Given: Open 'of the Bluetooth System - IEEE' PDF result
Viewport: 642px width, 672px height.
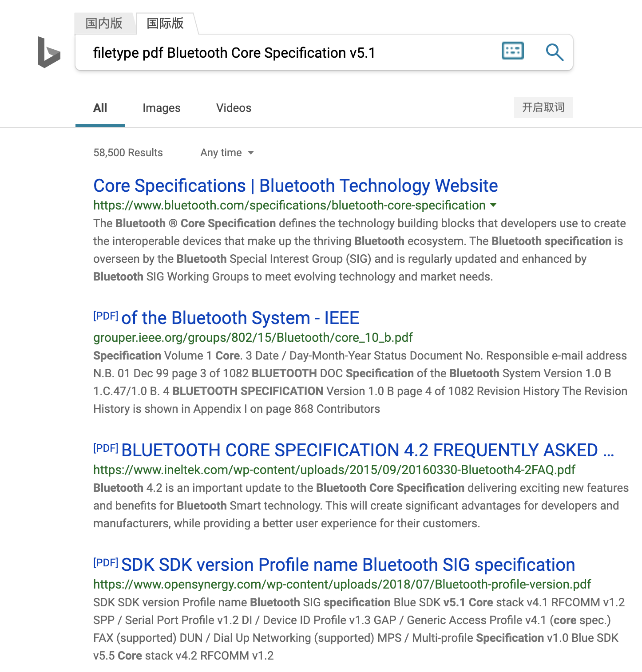Looking at the screenshot, I should (240, 318).
